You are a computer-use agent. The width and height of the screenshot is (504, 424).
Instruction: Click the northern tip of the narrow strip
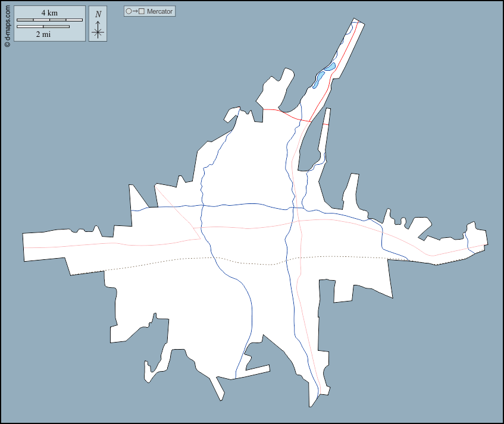(x=356, y=21)
